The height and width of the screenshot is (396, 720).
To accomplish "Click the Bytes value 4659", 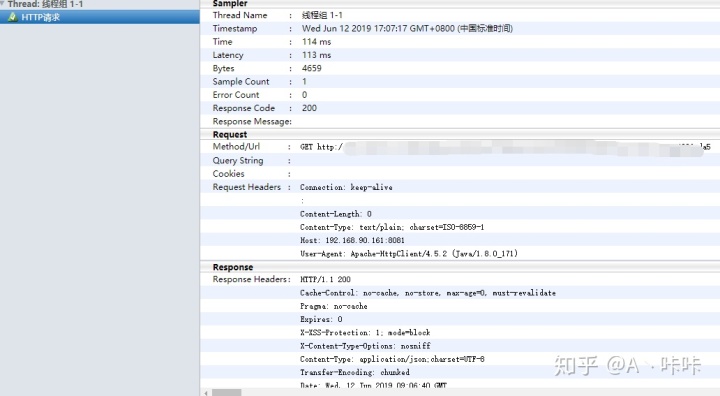I will click(311, 68).
